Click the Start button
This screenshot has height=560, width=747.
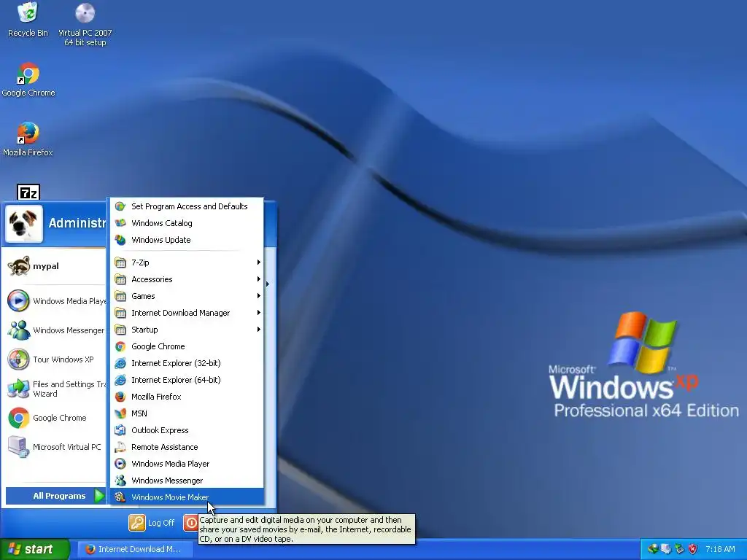tap(34, 549)
